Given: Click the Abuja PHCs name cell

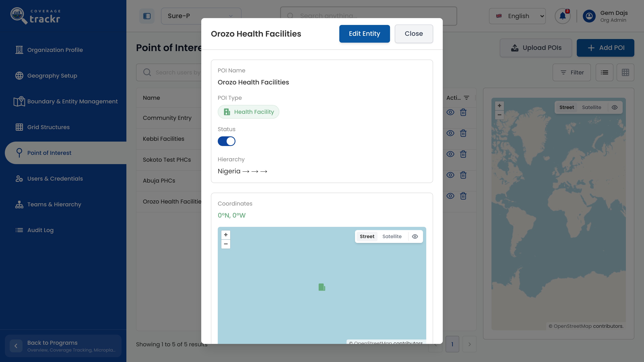Looking at the screenshot, I should tap(159, 181).
